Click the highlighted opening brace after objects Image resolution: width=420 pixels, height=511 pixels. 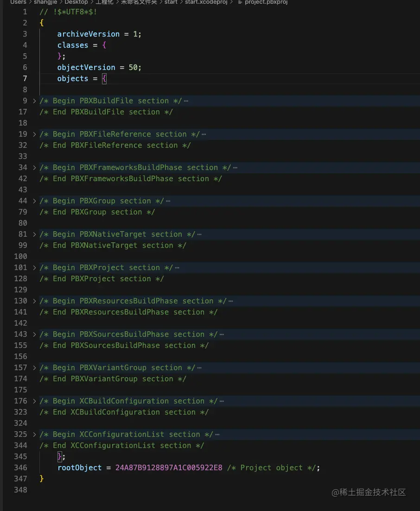click(104, 79)
